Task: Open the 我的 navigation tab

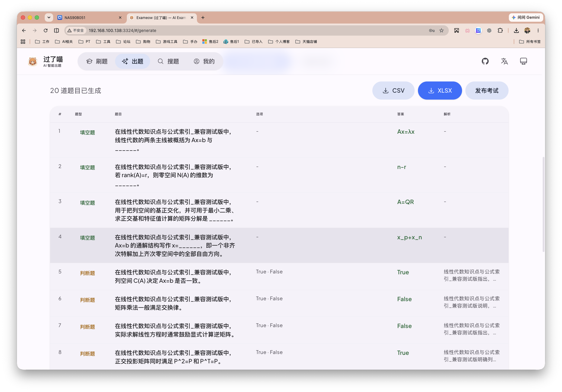Action: pos(204,61)
